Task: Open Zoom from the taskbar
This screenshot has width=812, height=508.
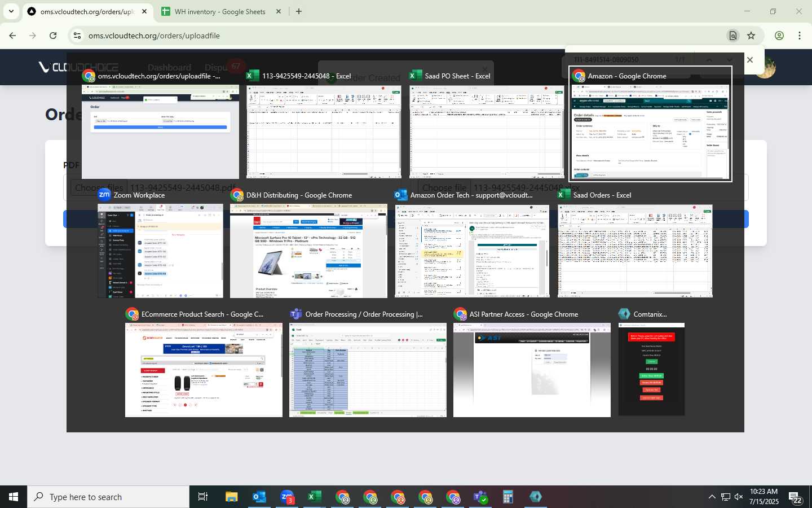Action: click(287, 497)
